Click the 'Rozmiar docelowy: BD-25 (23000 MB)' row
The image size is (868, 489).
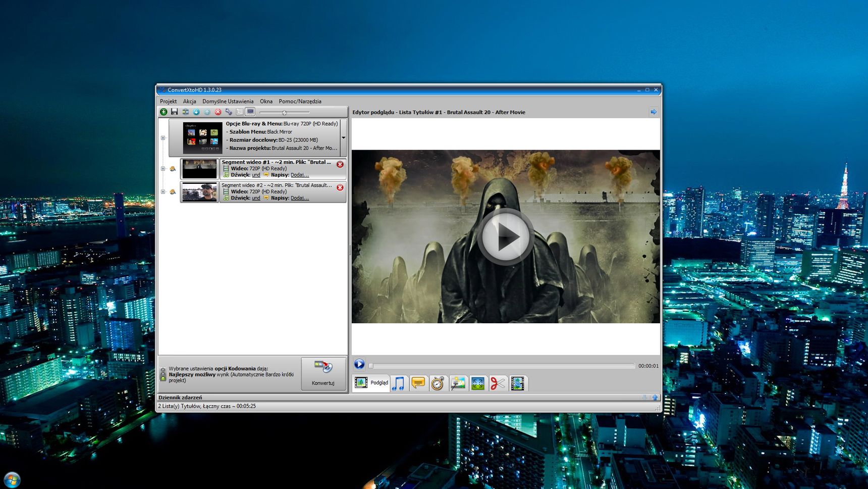272,140
